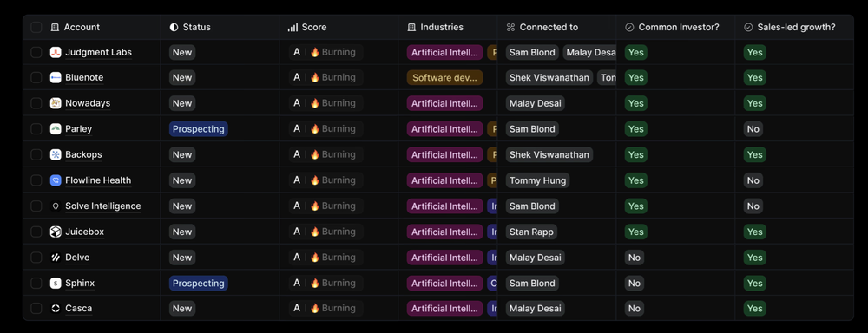Click the flame icon in Casca row
This screenshot has height=333, width=868.
click(x=315, y=309)
